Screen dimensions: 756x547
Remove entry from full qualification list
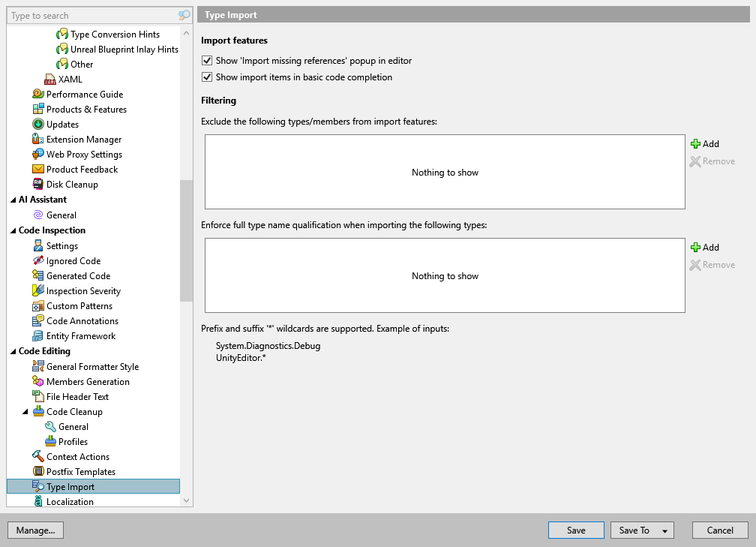pyautogui.click(x=712, y=265)
